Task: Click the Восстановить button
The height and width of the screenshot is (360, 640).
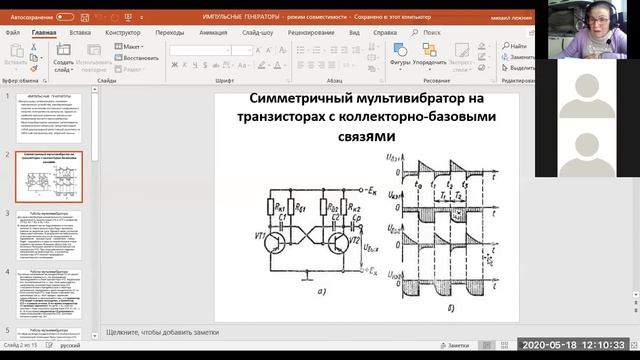Action: tap(136, 58)
